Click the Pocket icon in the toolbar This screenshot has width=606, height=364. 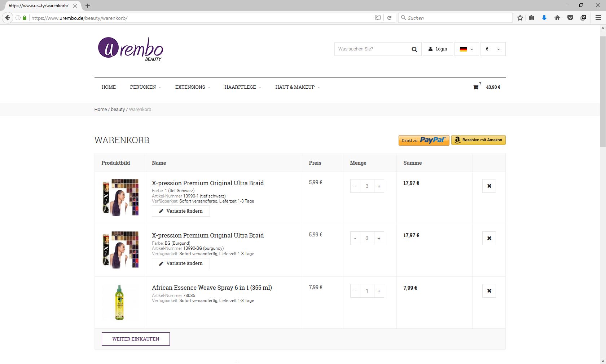coord(570,18)
